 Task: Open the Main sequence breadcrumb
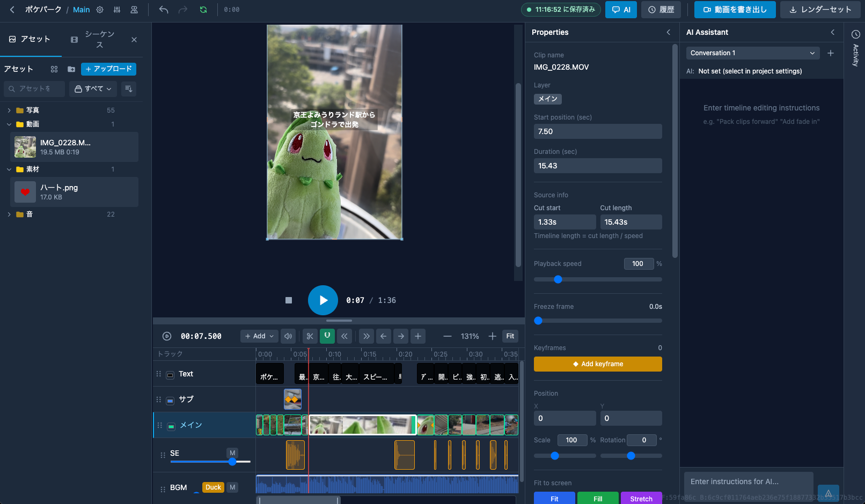(x=82, y=10)
